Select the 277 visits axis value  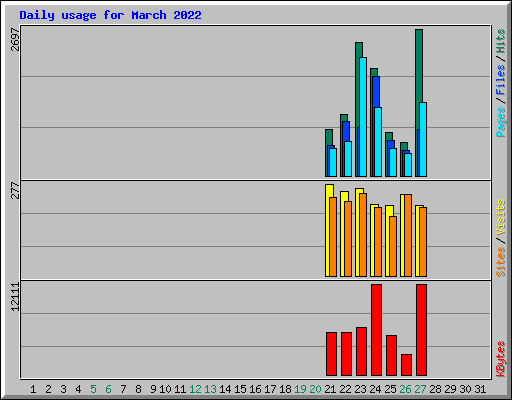tap(15, 190)
